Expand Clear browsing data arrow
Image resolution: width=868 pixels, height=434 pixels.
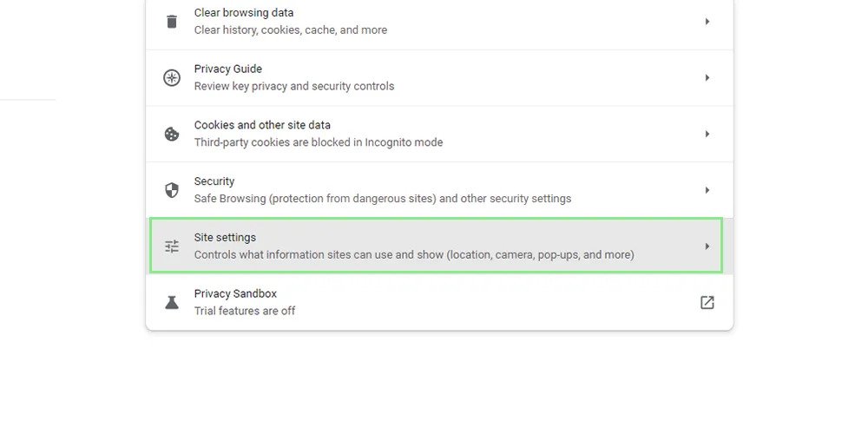coord(707,22)
